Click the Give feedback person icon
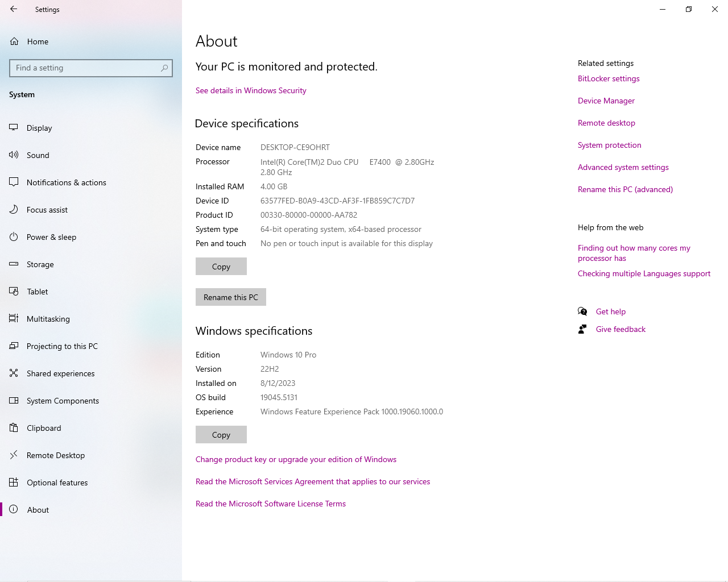728x582 pixels. pyautogui.click(x=582, y=329)
